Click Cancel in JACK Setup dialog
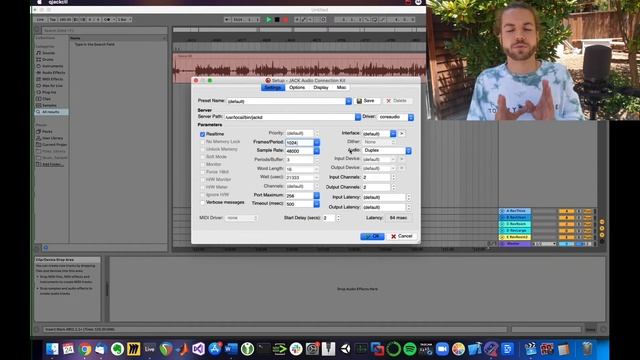The image size is (640, 360). 401,236
